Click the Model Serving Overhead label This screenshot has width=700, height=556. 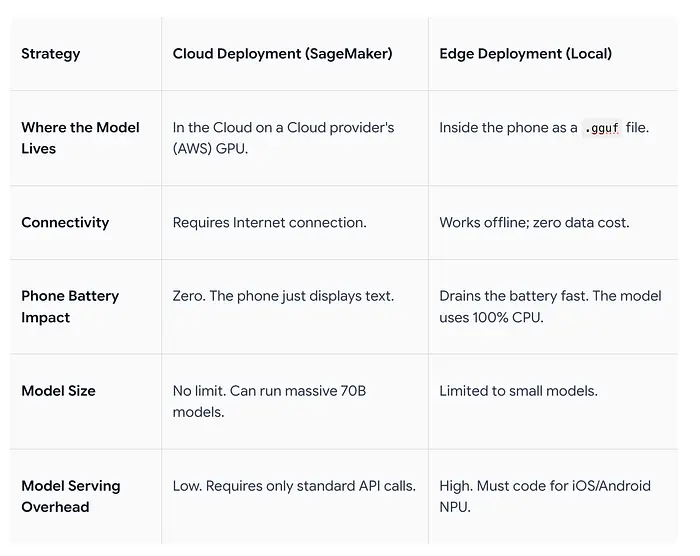click(70, 496)
